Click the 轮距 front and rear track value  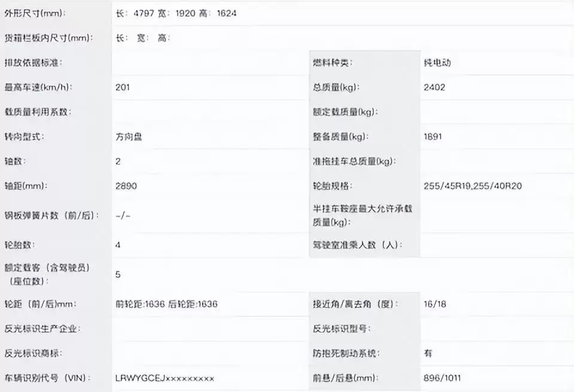[166, 304]
